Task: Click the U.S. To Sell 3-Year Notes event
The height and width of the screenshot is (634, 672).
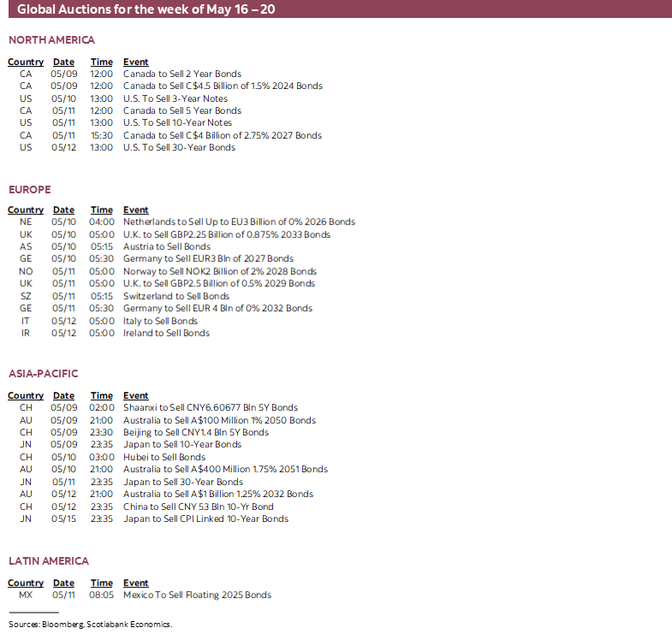Action: [175, 99]
